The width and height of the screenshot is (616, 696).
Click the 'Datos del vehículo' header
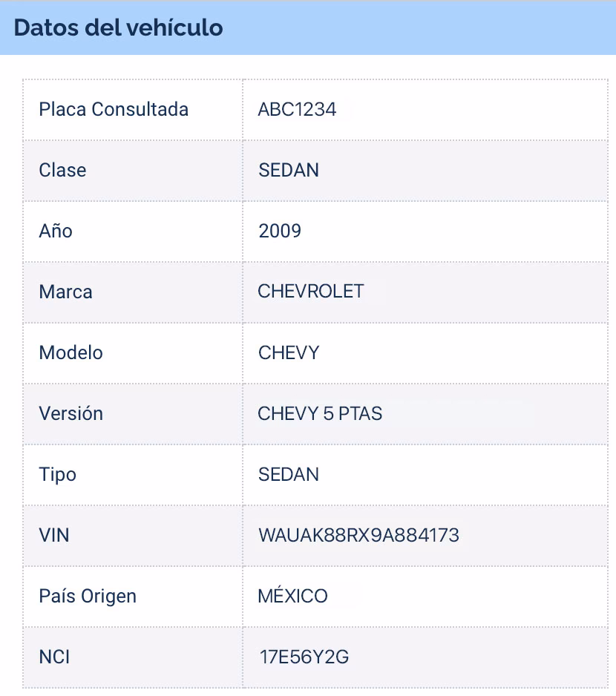(119, 27)
